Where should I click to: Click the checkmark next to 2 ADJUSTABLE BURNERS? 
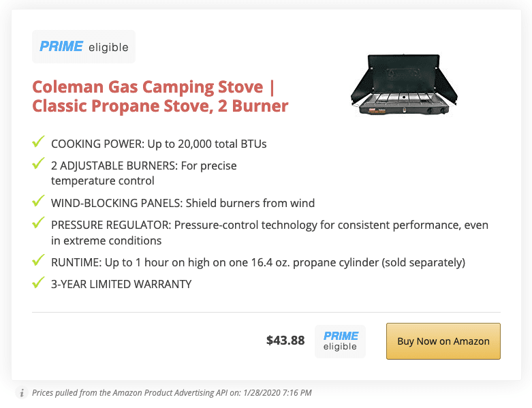click(38, 163)
